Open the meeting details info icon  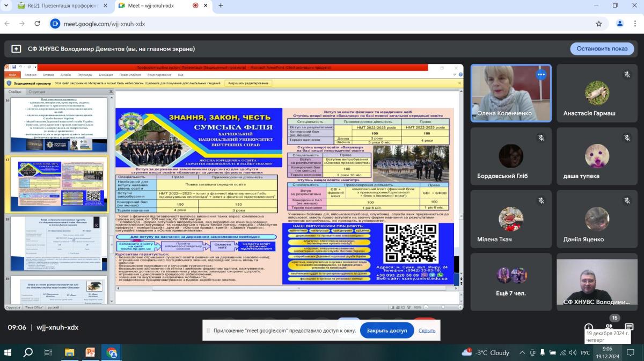(589, 327)
